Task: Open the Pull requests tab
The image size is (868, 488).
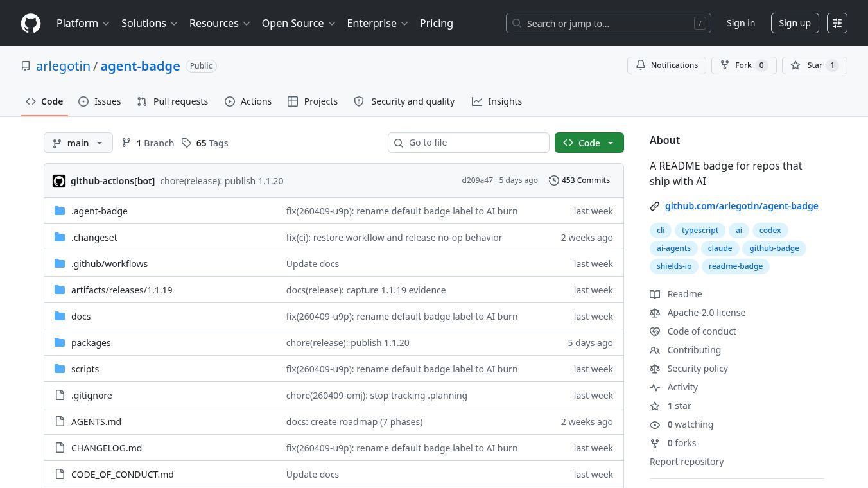Action: coord(173,101)
